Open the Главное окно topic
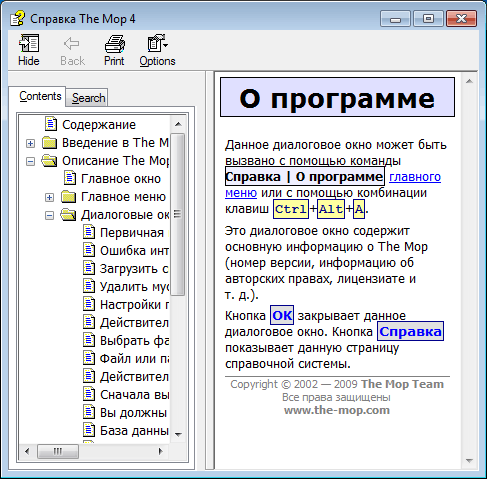The image size is (487, 479). click(x=121, y=179)
